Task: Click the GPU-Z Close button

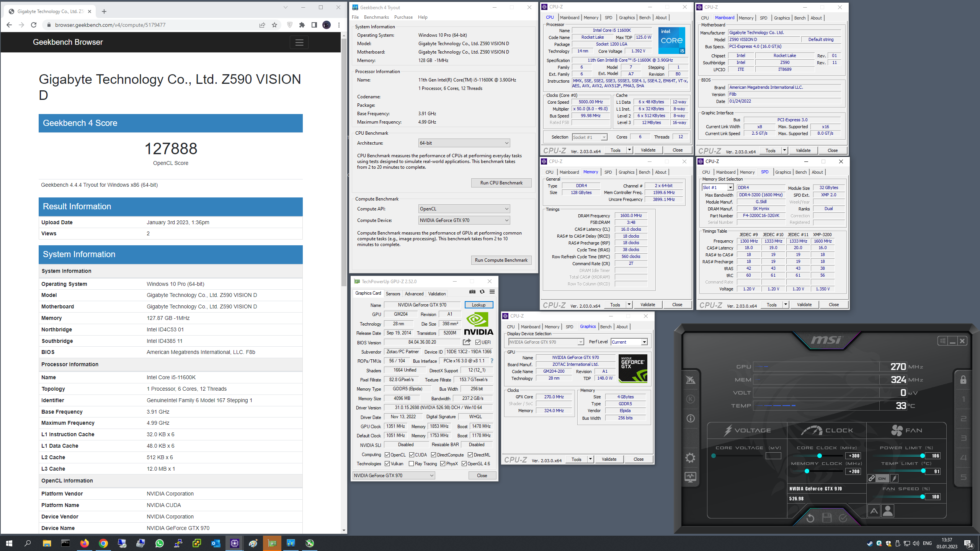Action: tap(482, 476)
